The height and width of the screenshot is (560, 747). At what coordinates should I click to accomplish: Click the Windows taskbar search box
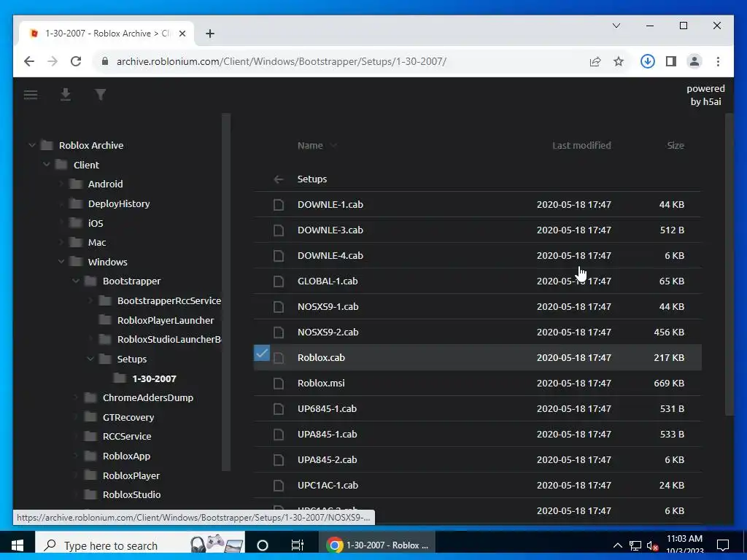click(141, 545)
